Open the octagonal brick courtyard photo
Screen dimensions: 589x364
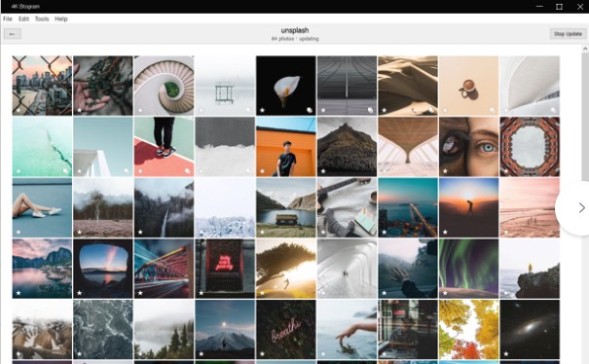530,147
